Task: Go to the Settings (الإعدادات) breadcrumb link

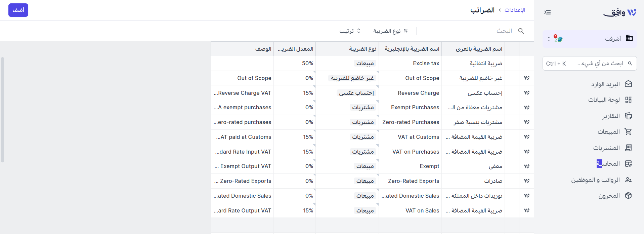Action: point(515,10)
